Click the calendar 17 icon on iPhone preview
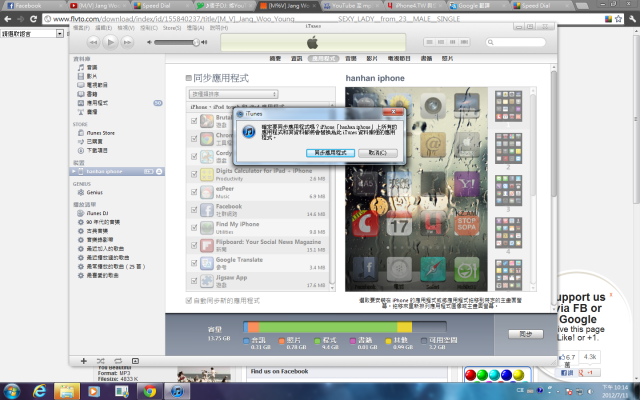The image size is (640, 400). [x=399, y=224]
